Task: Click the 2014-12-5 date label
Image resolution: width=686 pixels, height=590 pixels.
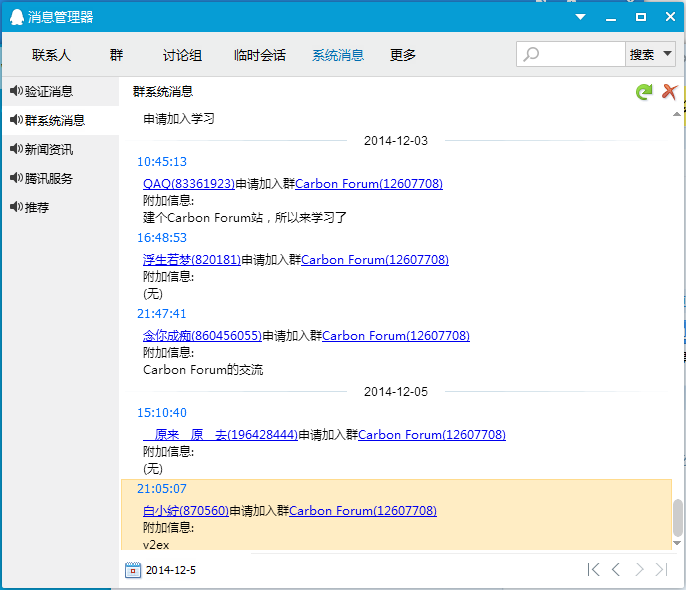Action: [x=171, y=570]
